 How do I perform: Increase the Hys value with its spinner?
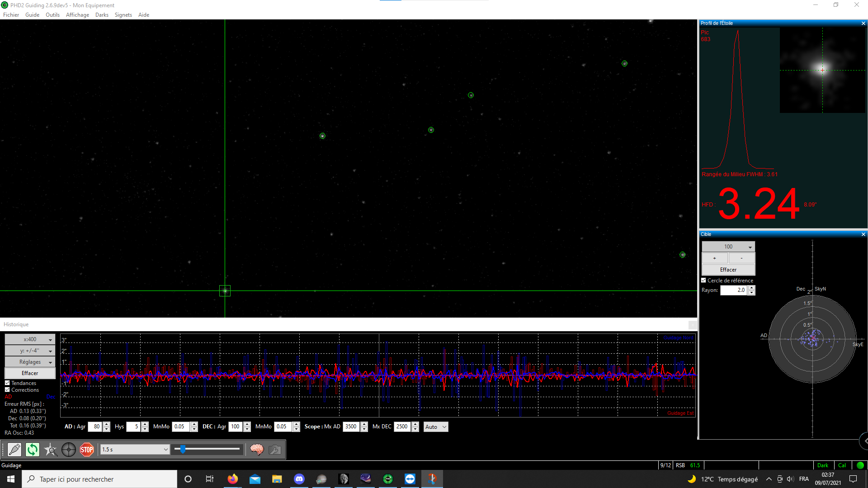point(145,424)
